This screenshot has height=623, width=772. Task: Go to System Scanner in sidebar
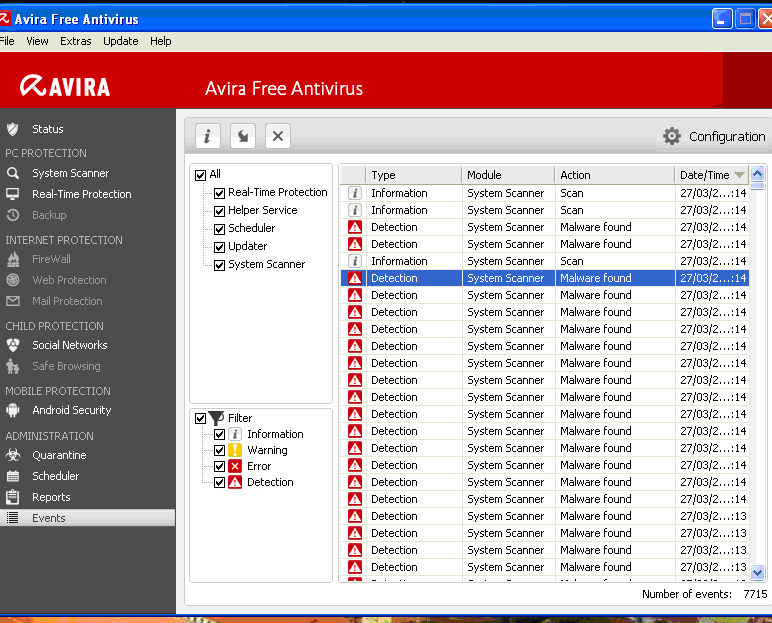click(x=70, y=173)
